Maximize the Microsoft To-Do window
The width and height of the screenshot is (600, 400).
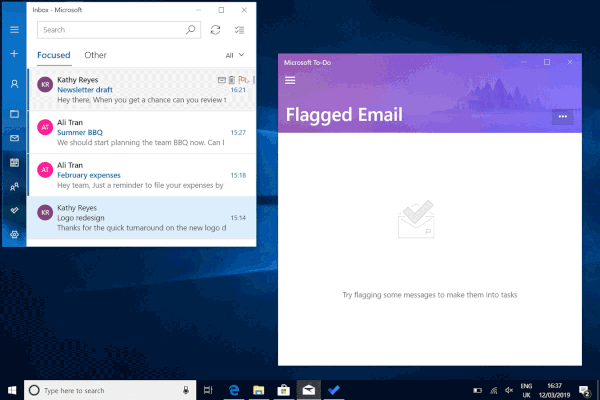pyautogui.click(x=547, y=62)
